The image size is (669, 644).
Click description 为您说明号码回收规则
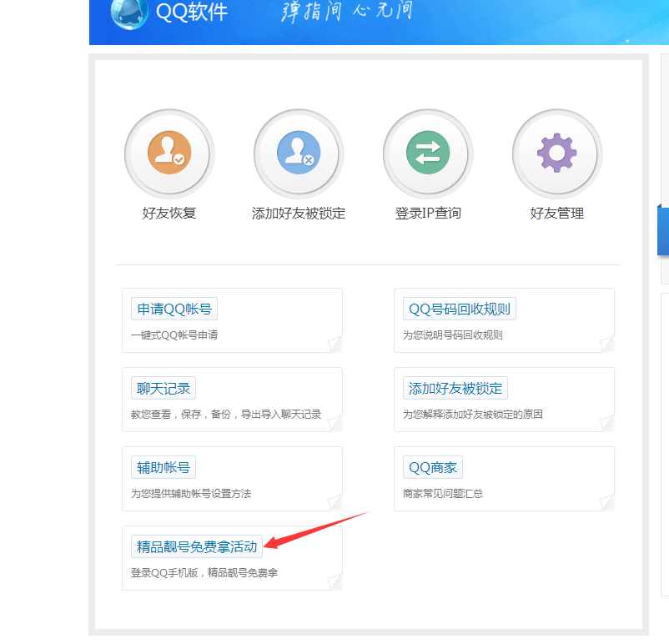(453, 335)
